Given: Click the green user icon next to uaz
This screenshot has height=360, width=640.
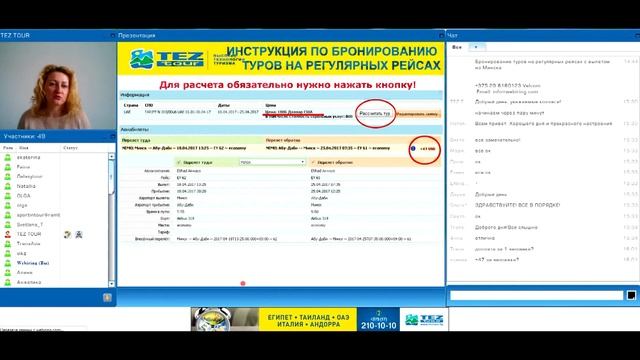Looking at the screenshot, I should point(8,253).
